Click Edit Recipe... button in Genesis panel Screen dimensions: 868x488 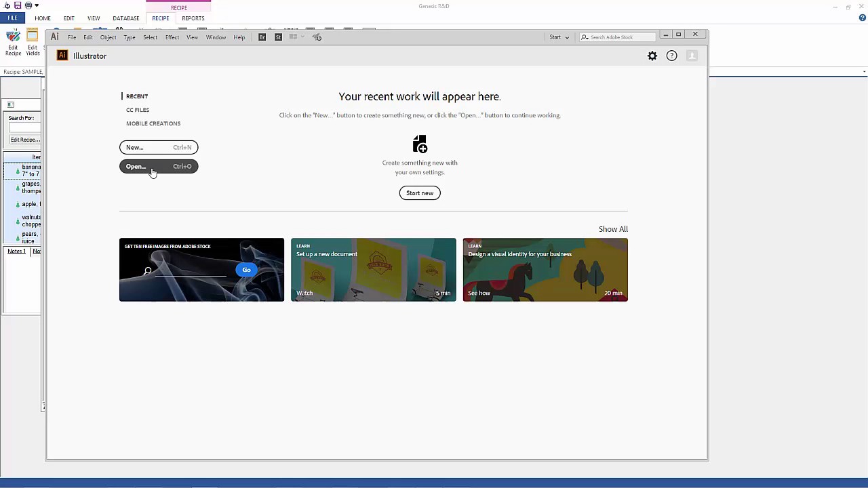24,140
